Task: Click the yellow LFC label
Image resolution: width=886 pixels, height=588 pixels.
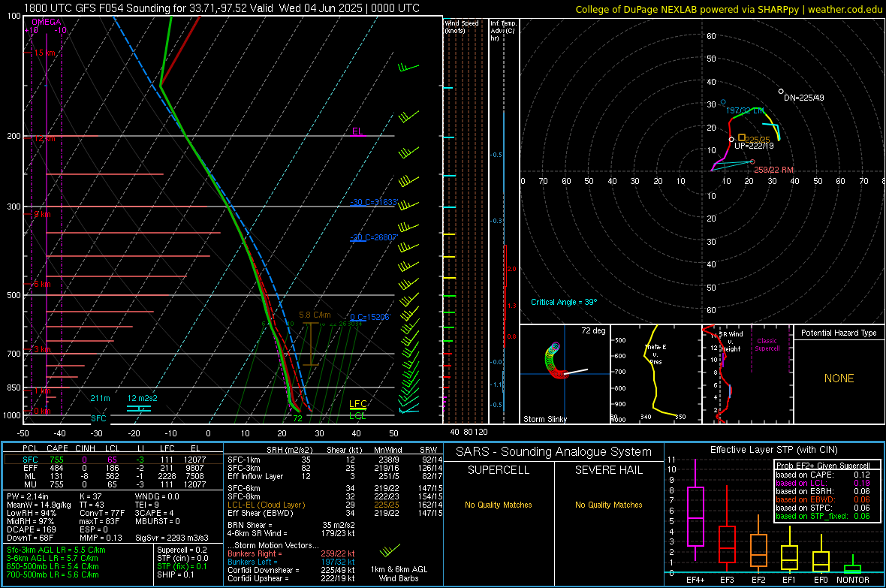Action: (x=357, y=404)
